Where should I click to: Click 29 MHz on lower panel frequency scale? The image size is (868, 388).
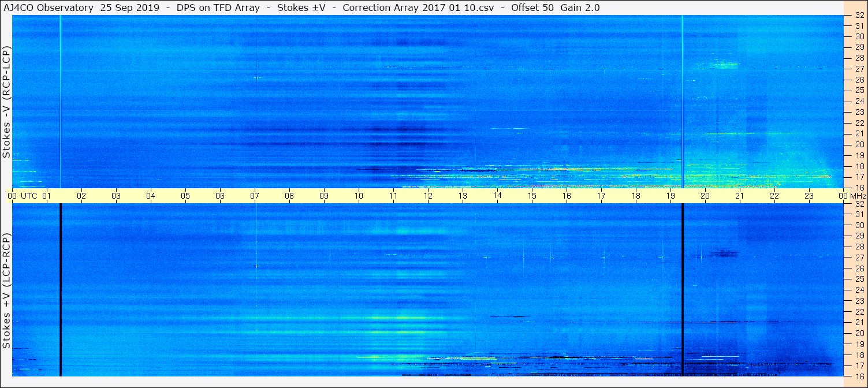859,236
